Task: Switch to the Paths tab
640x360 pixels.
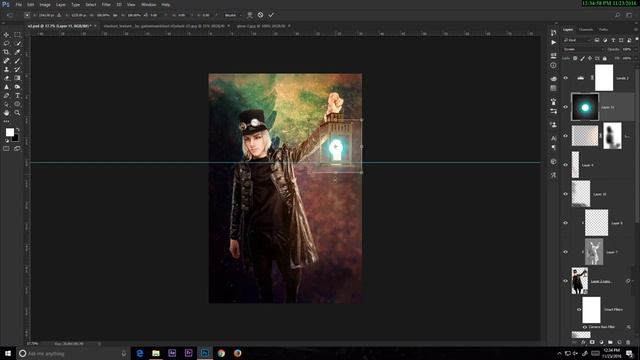Action: (603, 29)
